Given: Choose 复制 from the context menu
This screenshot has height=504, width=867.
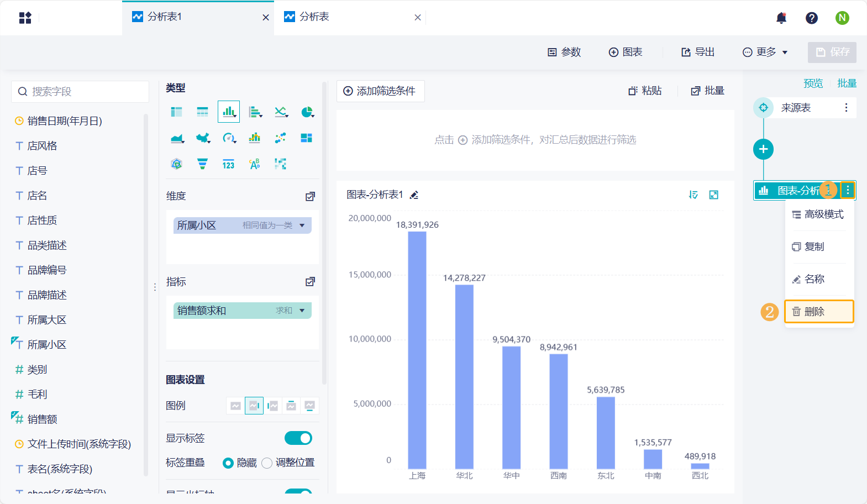Looking at the screenshot, I should 819,247.
